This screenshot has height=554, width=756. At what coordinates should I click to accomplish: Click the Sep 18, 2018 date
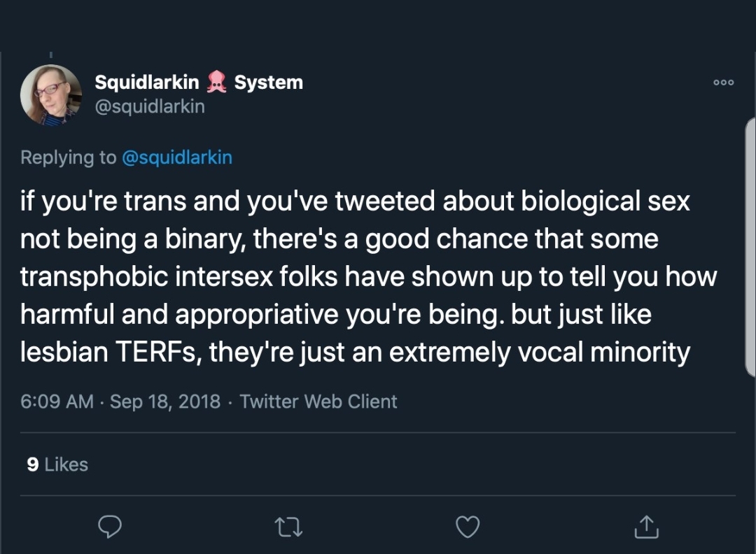[165, 402]
